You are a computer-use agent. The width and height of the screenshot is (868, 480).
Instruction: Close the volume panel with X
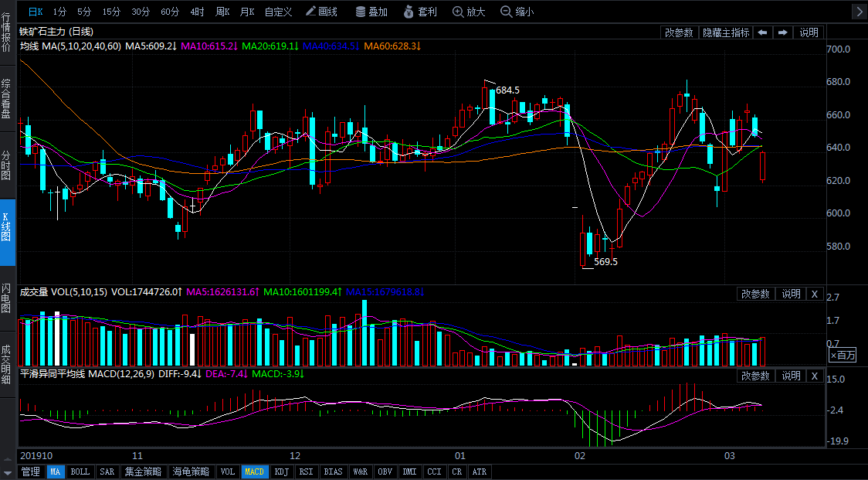(x=814, y=294)
